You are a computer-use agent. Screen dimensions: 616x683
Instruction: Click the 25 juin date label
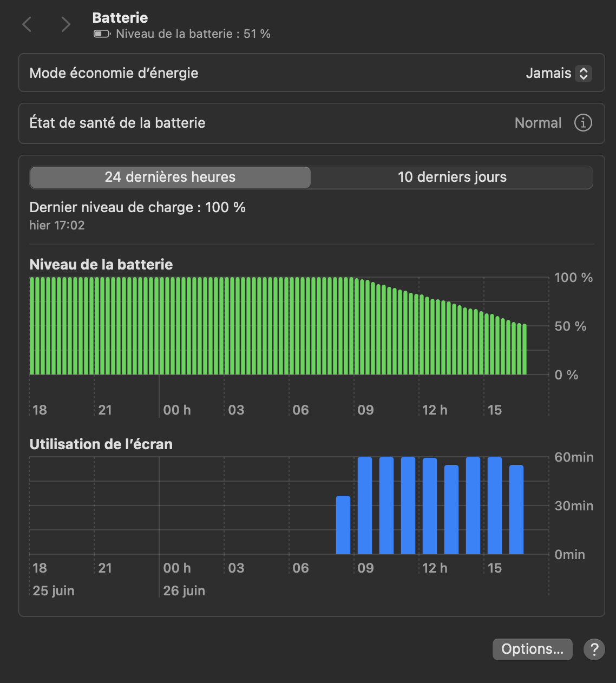(x=54, y=590)
